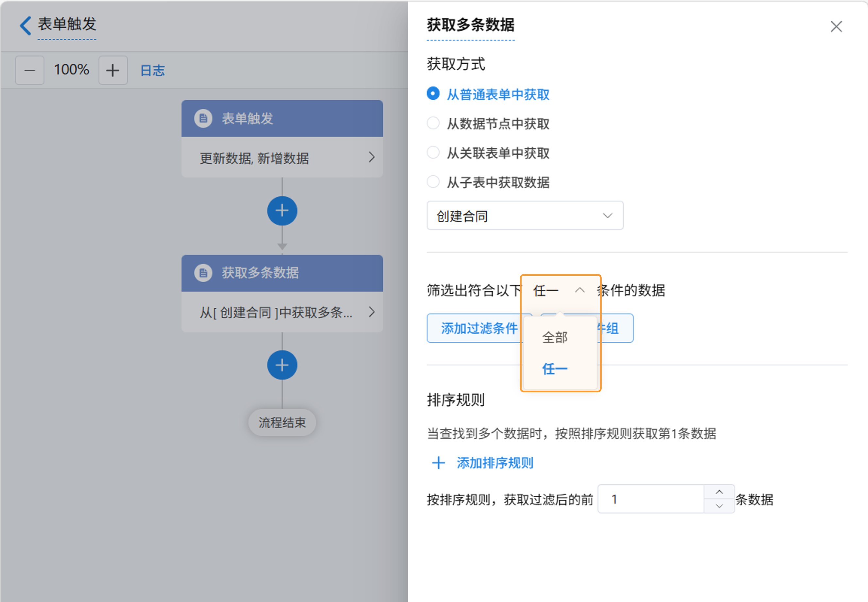This screenshot has height=602, width=868.
Task: Choose 任一 from the dropdown list
Action: pyautogui.click(x=555, y=368)
